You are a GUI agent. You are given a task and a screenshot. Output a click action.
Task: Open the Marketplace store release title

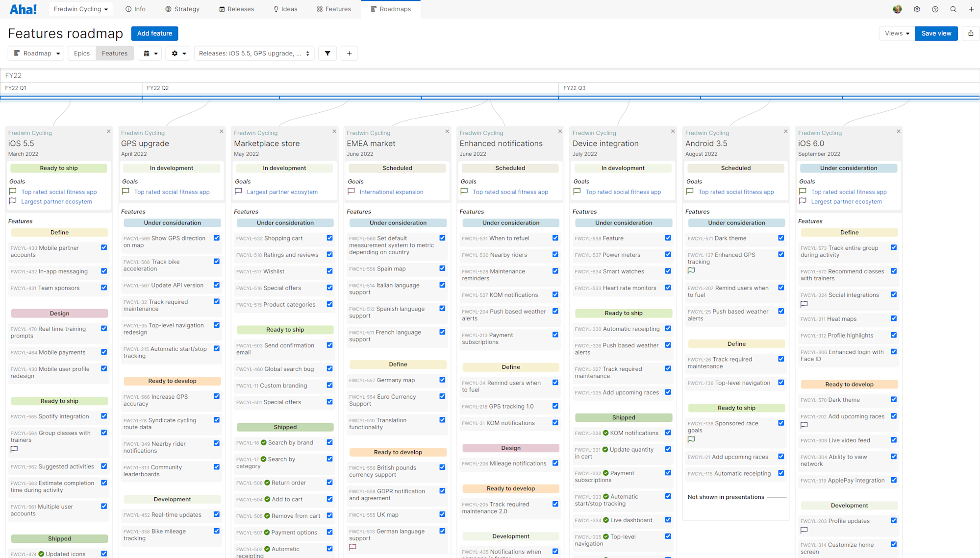(x=267, y=144)
